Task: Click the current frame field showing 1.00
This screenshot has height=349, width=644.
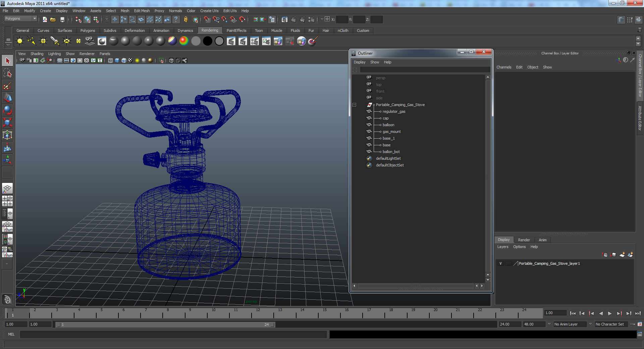Action: (555, 313)
